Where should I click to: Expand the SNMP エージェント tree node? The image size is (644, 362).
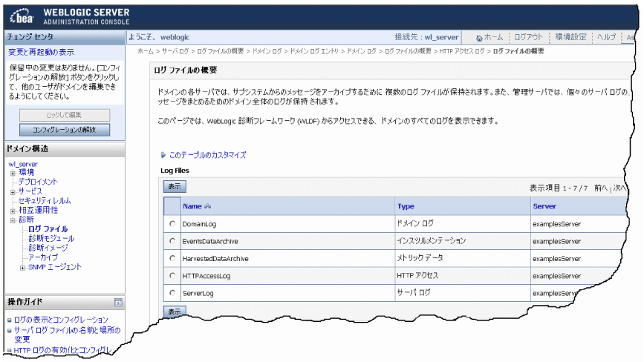(x=22, y=268)
